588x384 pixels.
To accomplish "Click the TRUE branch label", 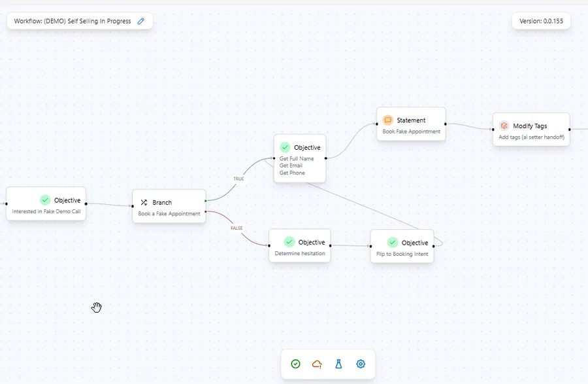I will pos(238,179).
